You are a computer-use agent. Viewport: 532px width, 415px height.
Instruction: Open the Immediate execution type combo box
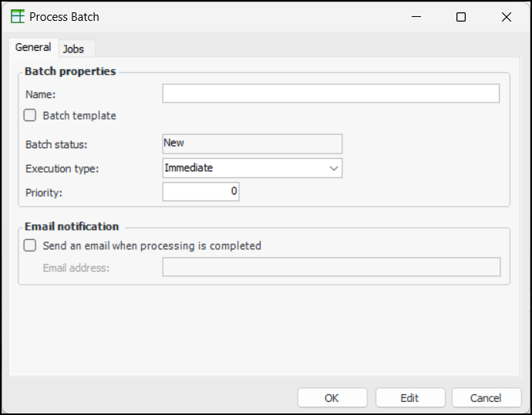244,168
